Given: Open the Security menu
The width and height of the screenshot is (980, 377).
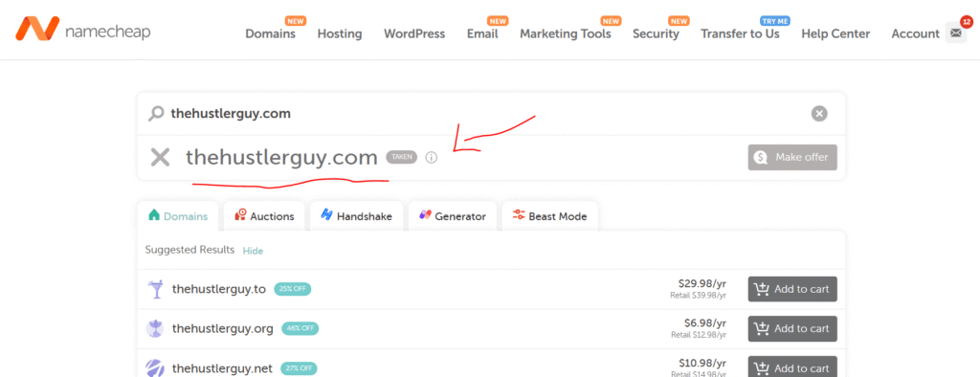Looking at the screenshot, I should point(656,33).
